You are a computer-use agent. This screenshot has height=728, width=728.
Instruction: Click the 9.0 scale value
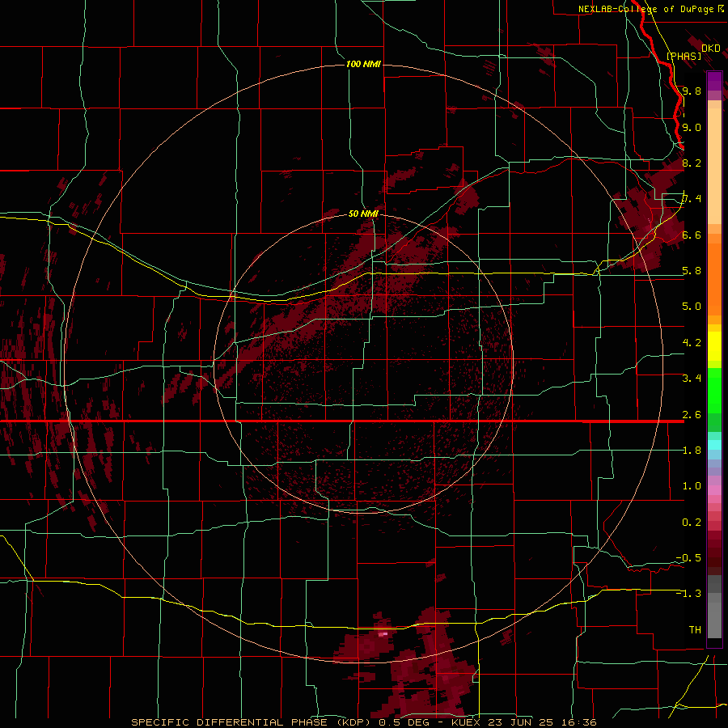[692, 127]
